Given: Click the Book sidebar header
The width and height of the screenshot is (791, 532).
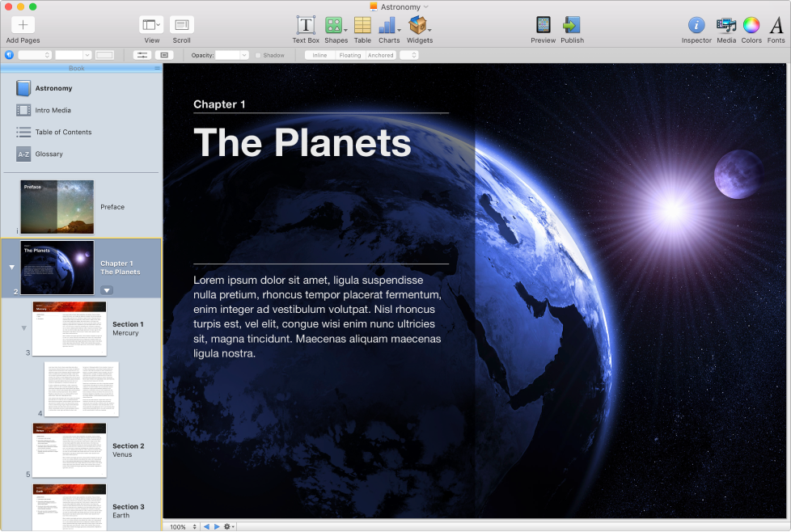Looking at the screenshot, I should click(x=77, y=68).
